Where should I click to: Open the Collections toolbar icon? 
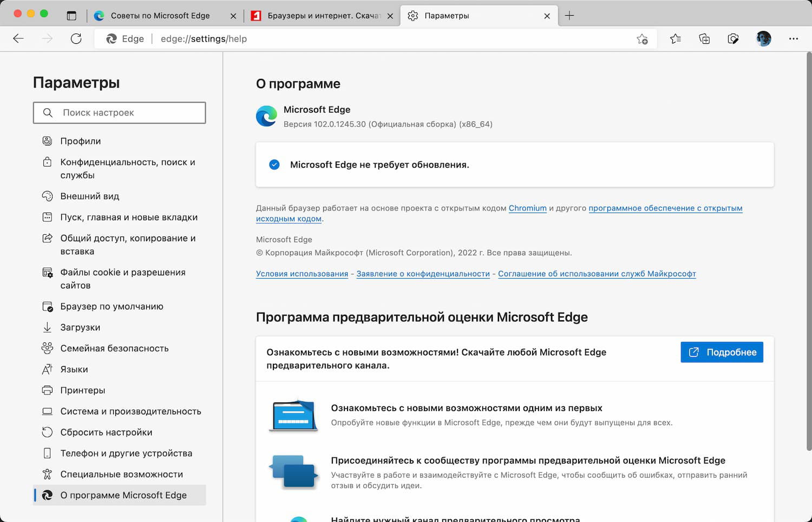coord(704,38)
